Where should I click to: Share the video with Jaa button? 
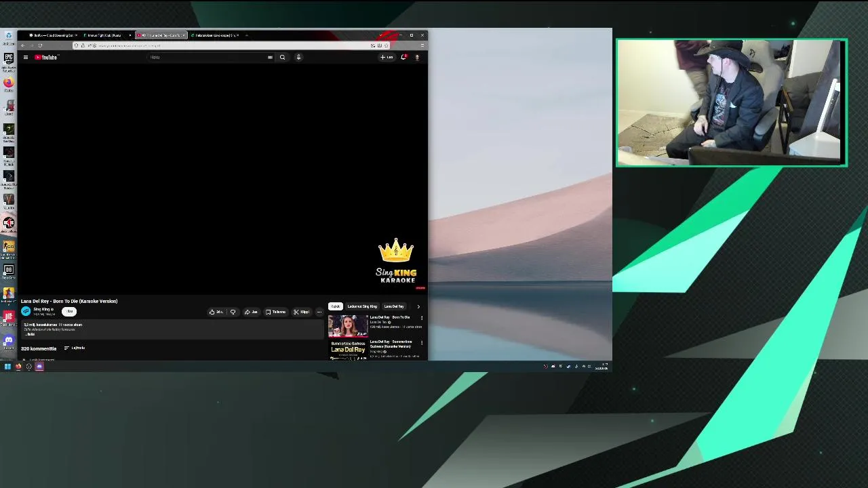251,312
